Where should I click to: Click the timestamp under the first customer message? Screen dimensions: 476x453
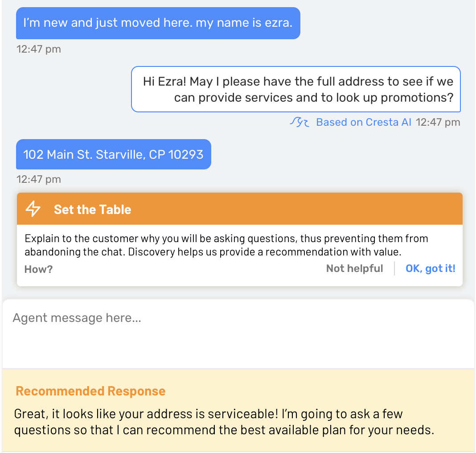pos(39,49)
